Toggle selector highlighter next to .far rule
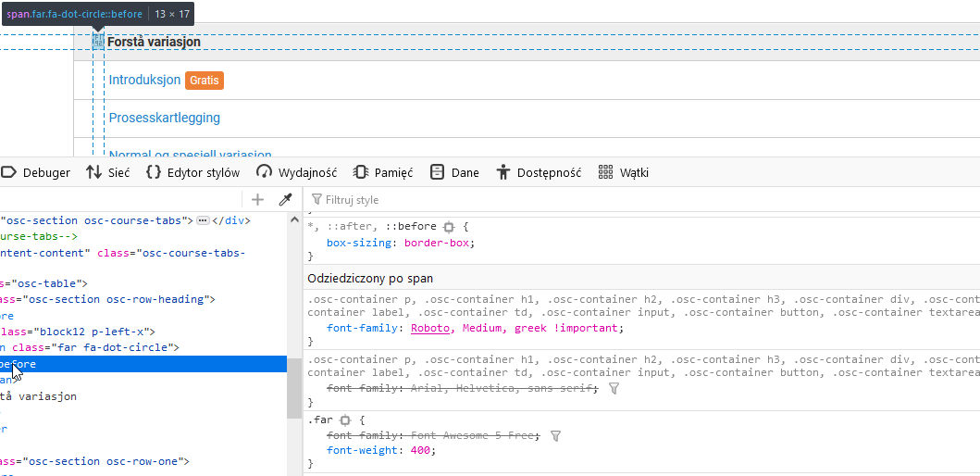Image resolution: width=980 pixels, height=476 pixels. pyautogui.click(x=346, y=420)
